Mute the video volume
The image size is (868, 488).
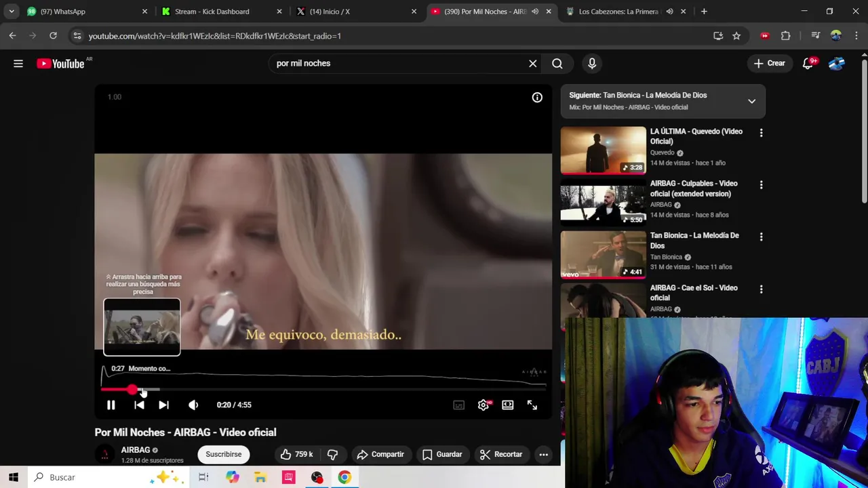[193, 405]
